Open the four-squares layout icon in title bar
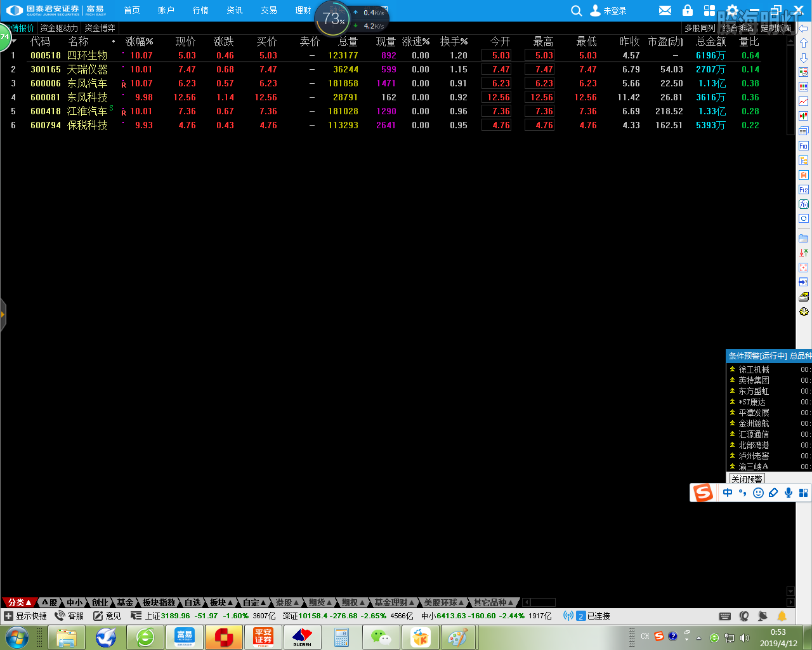 (709, 10)
